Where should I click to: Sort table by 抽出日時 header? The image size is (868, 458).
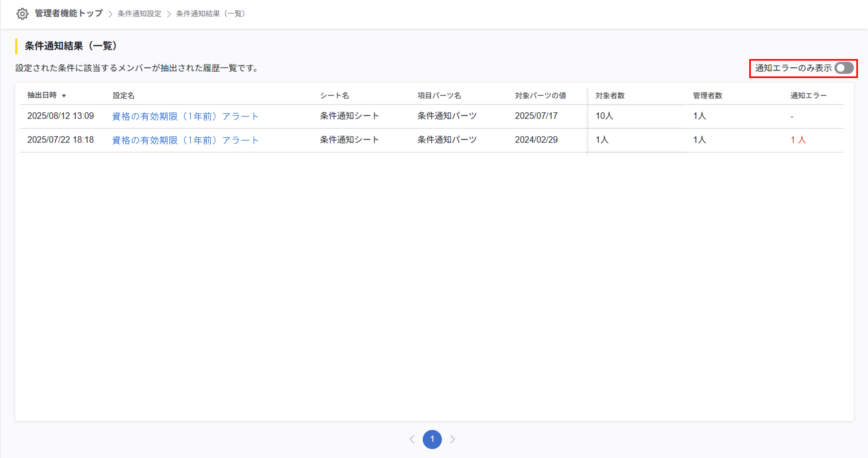(42, 95)
